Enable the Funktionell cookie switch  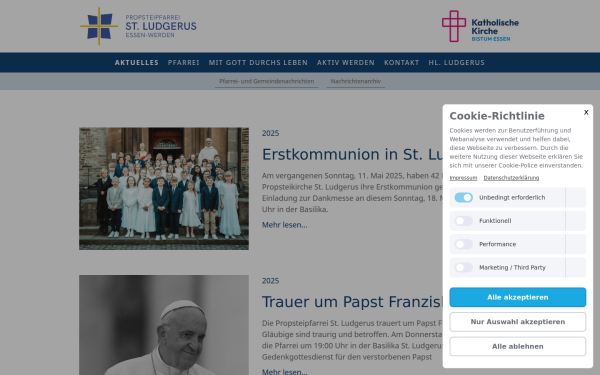463,221
